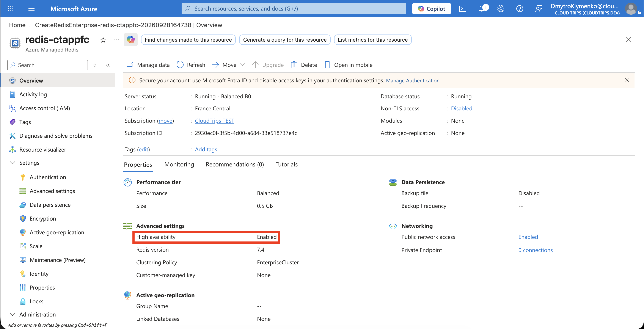644x329 pixels.
Task: Collapse the Settings section in sidebar
Action: 13,163
